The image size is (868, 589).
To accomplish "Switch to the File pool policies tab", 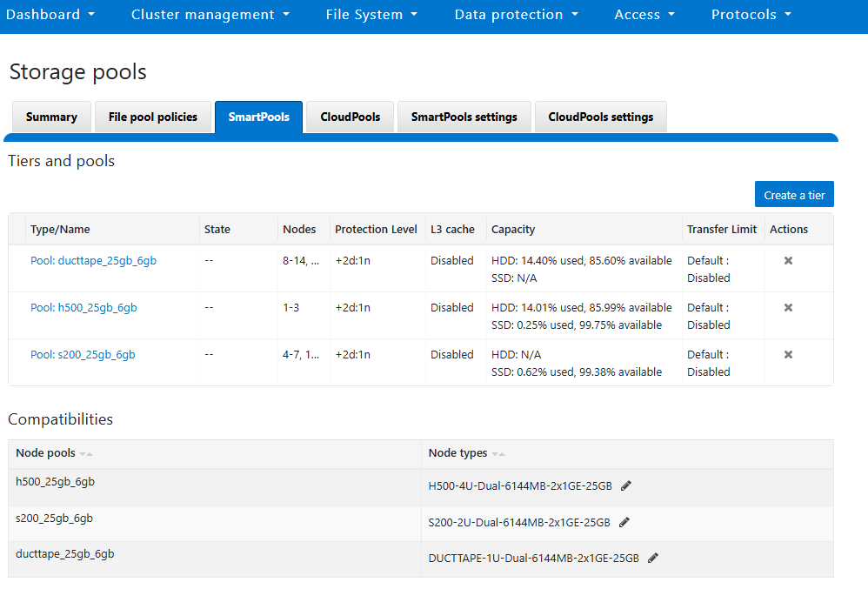I will (x=153, y=117).
